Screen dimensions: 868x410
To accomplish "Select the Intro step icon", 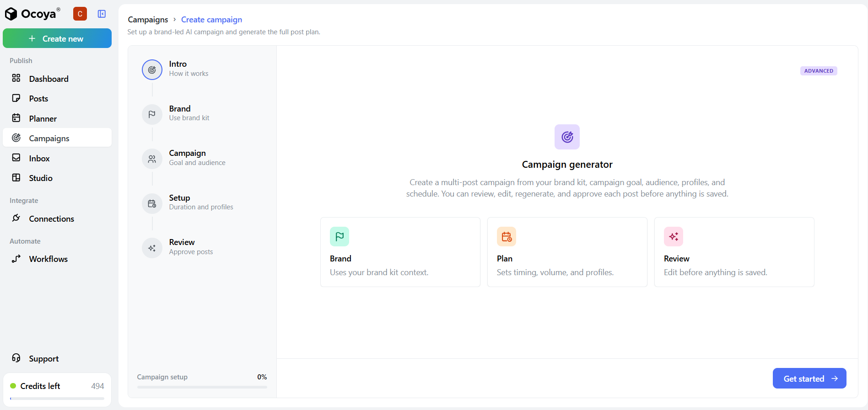I will [x=152, y=70].
